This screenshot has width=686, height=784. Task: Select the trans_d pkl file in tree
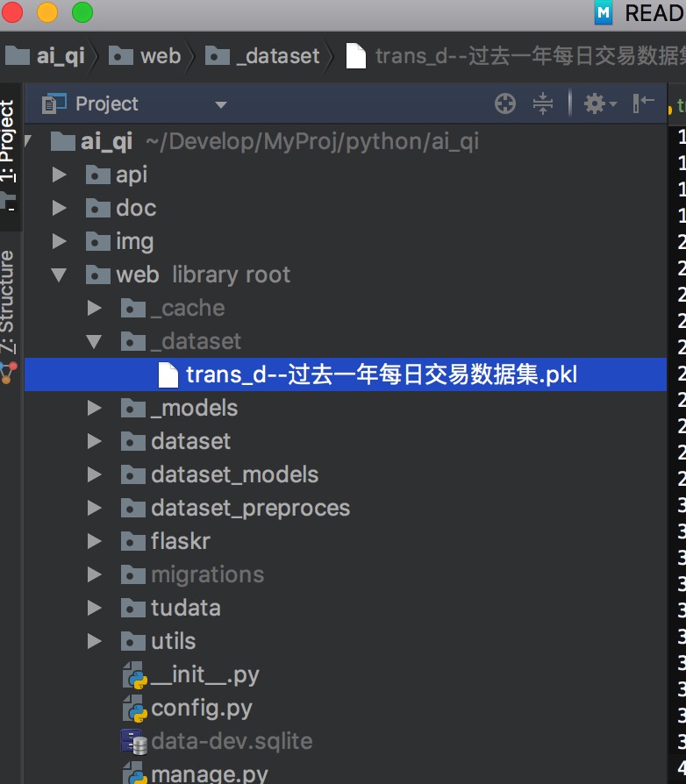point(345,374)
